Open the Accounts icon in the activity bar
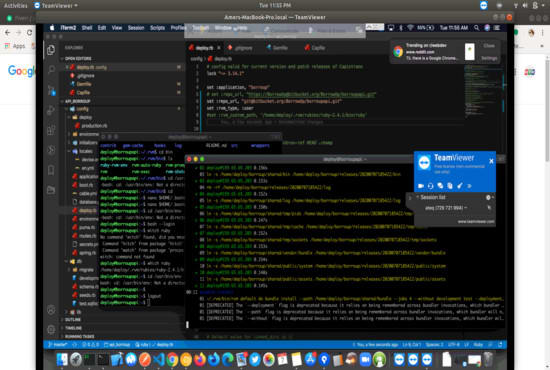The height and width of the screenshot is (370, 550). 51,310
